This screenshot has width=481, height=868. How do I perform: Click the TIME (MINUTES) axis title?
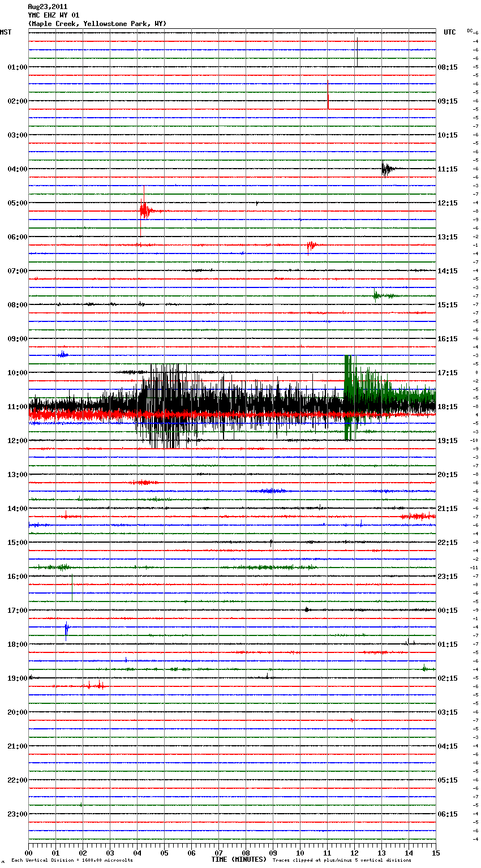pos(239,860)
